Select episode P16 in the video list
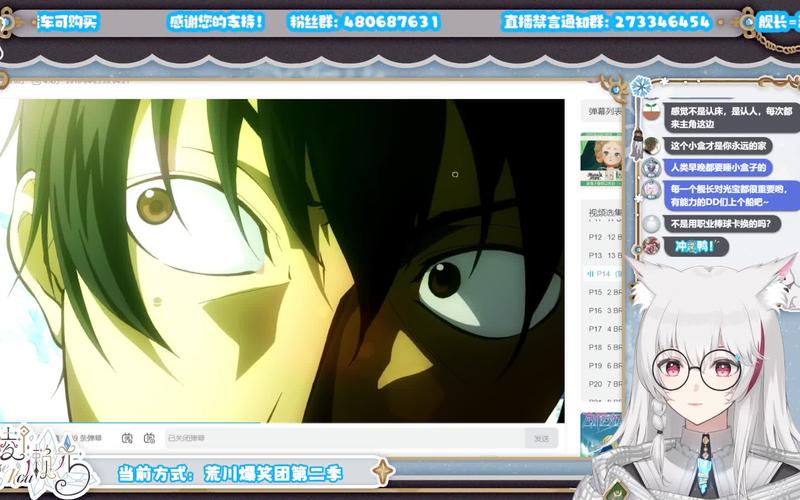 [x=605, y=310]
